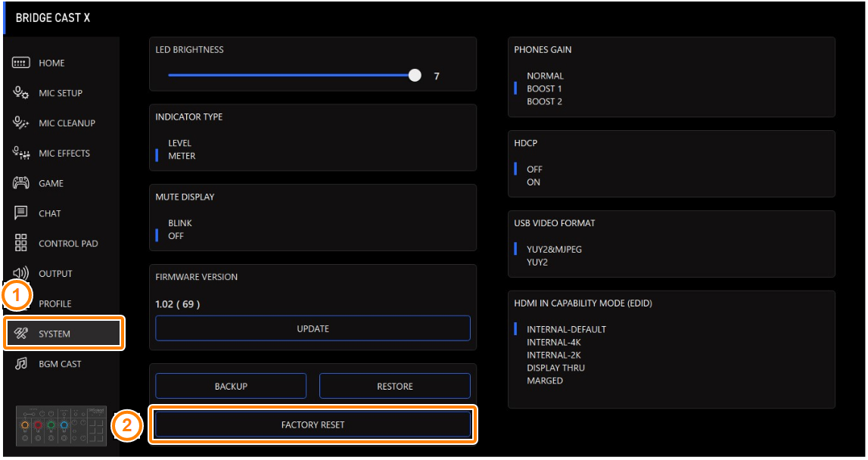Select INTERNAL-2K EDID mode

(x=554, y=355)
